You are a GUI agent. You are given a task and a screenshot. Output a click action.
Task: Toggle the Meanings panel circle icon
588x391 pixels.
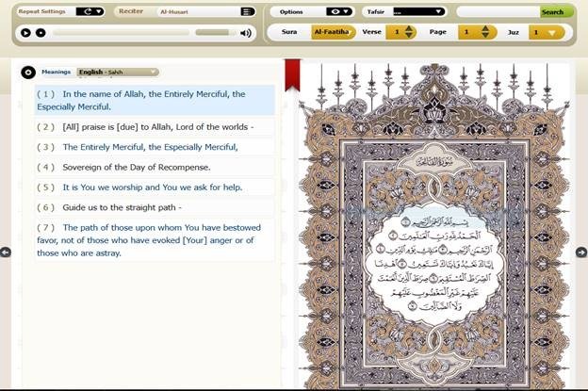pyautogui.click(x=28, y=72)
